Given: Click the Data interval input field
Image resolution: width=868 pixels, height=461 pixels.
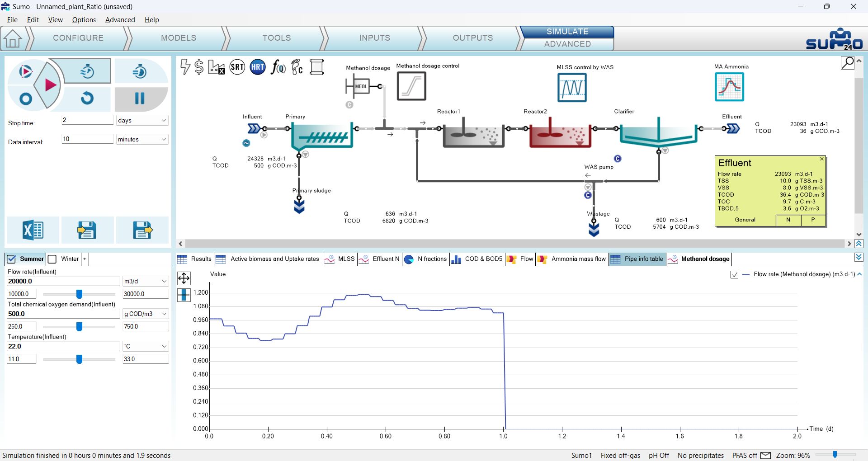Looking at the screenshot, I should click(x=87, y=139).
